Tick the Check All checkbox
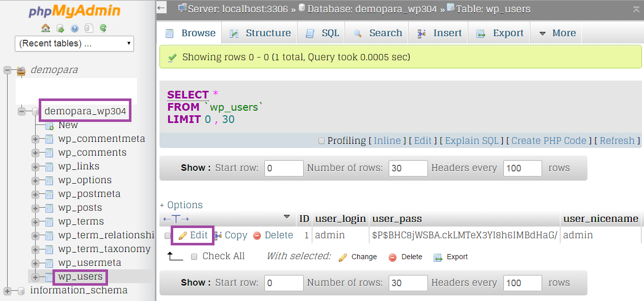 coord(194,257)
